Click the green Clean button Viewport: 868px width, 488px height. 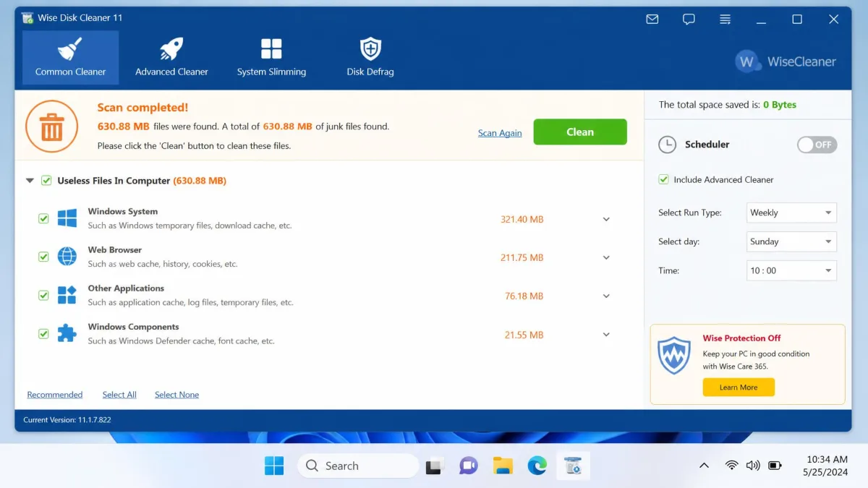580,132
